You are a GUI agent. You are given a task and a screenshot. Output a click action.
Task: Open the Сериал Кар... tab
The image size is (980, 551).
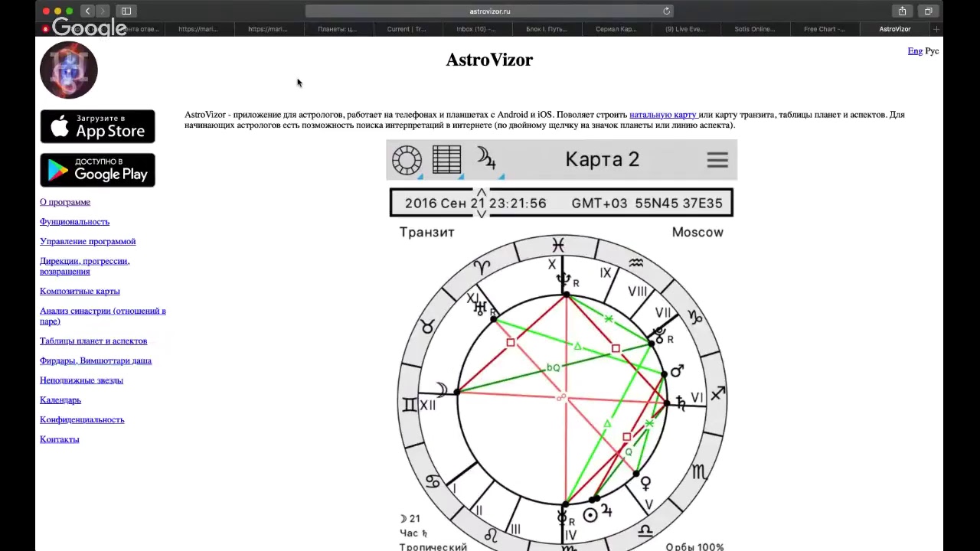click(616, 29)
